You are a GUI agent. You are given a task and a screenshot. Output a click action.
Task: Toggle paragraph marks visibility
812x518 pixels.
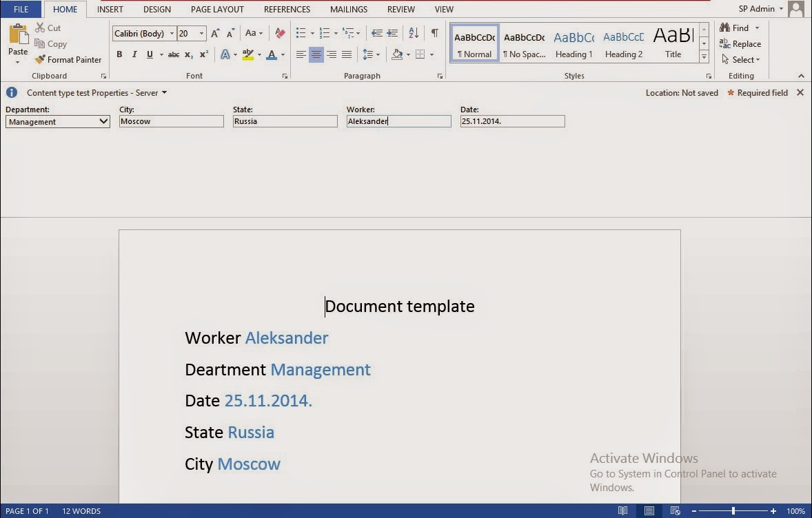click(x=434, y=32)
